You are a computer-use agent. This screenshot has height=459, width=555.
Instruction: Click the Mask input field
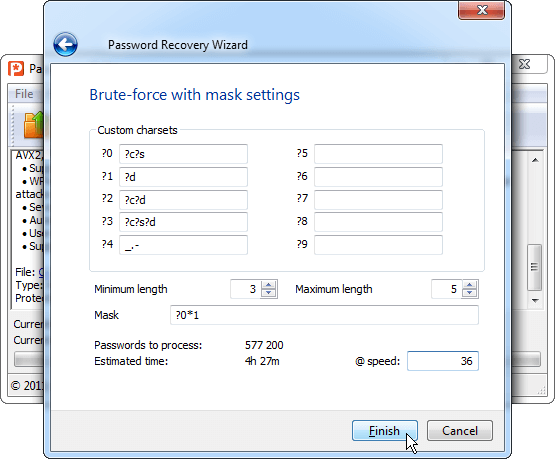click(324, 315)
